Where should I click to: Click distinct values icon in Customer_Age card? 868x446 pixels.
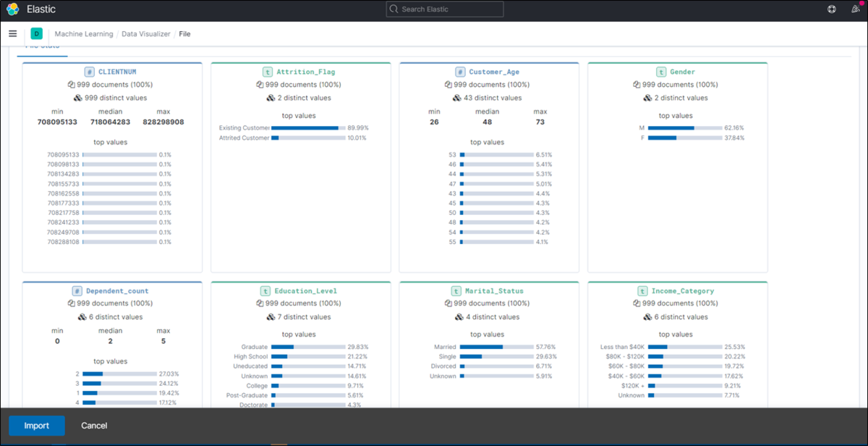pyautogui.click(x=456, y=98)
